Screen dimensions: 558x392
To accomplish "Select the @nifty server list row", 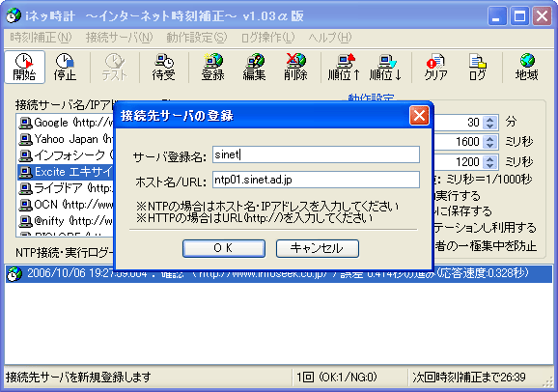I will pos(66,221).
